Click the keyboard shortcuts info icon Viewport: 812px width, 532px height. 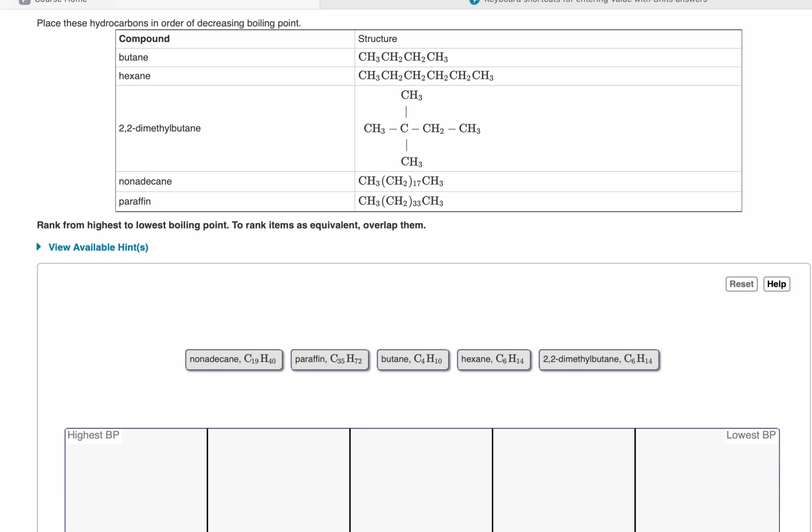pyautogui.click(x=474, y=1)
